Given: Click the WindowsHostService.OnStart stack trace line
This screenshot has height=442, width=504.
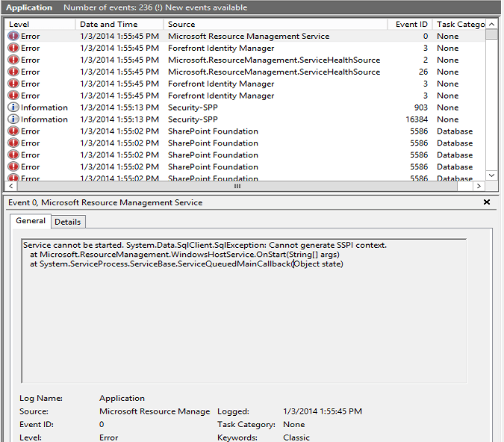Looking at the screenshot, I should tap(185, 255).
